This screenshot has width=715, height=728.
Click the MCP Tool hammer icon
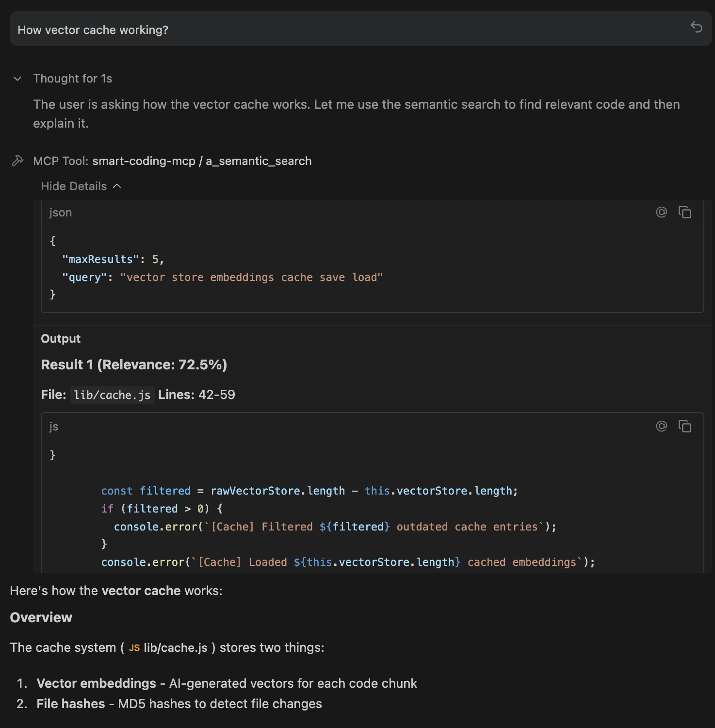(17, 161)
